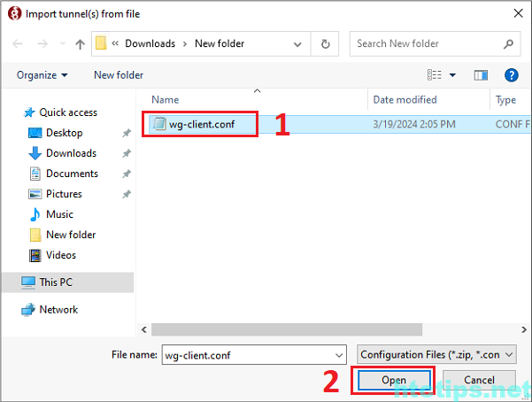Image resolution: width=532 pixels, height=402 pixels.
Task: Open the Organize dropdown menu
Action: 42,75
